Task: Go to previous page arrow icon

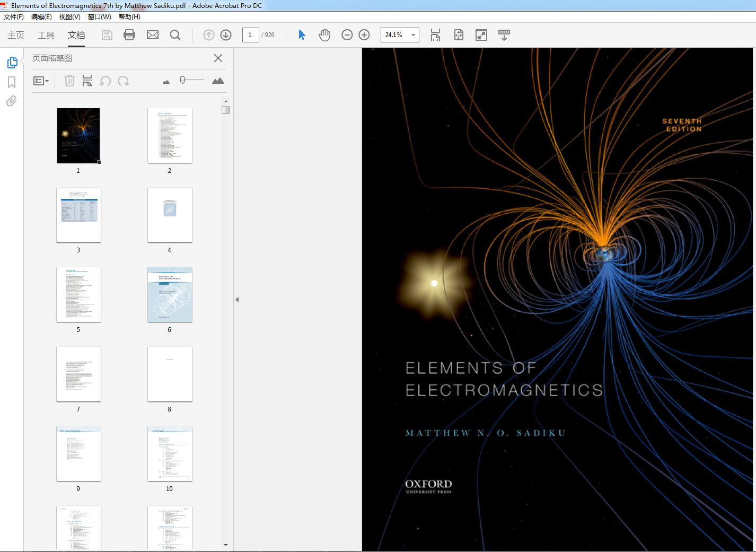Action: (x=209, y=35)
